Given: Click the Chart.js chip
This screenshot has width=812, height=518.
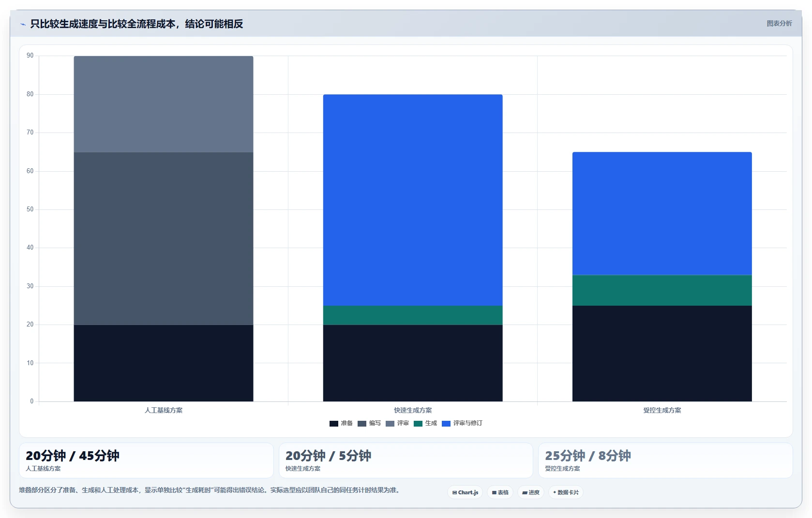Looking at the screenshot, I should [465, 492].
